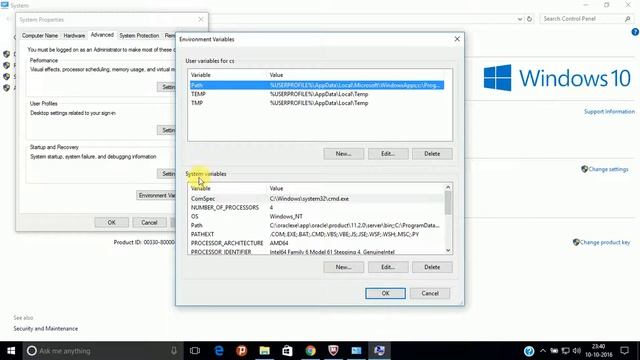This screenshot has height=360, width=640.
Task: Click the battery icon in the system tray
Action: coord(554,351)
